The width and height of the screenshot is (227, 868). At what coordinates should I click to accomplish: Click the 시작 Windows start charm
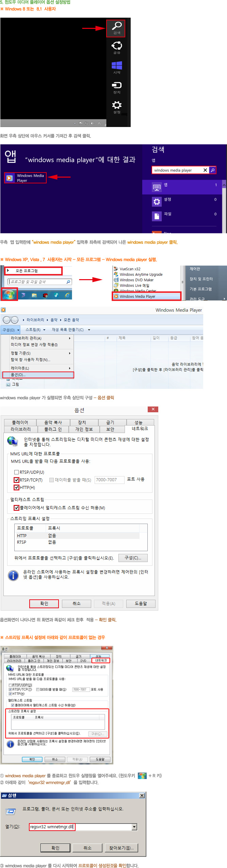coord(117,67)
